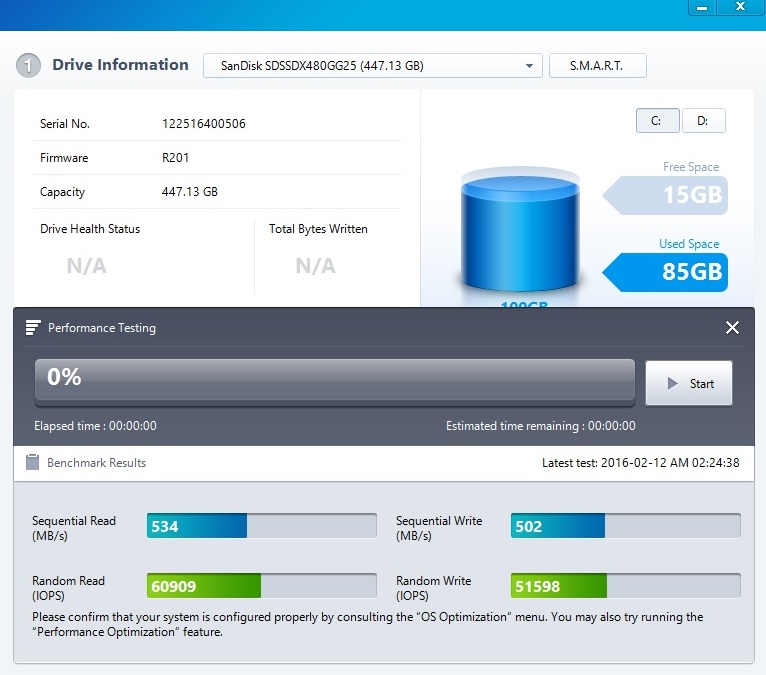Click the step 1 circle icon
The image size is (766, 675).
28,66
